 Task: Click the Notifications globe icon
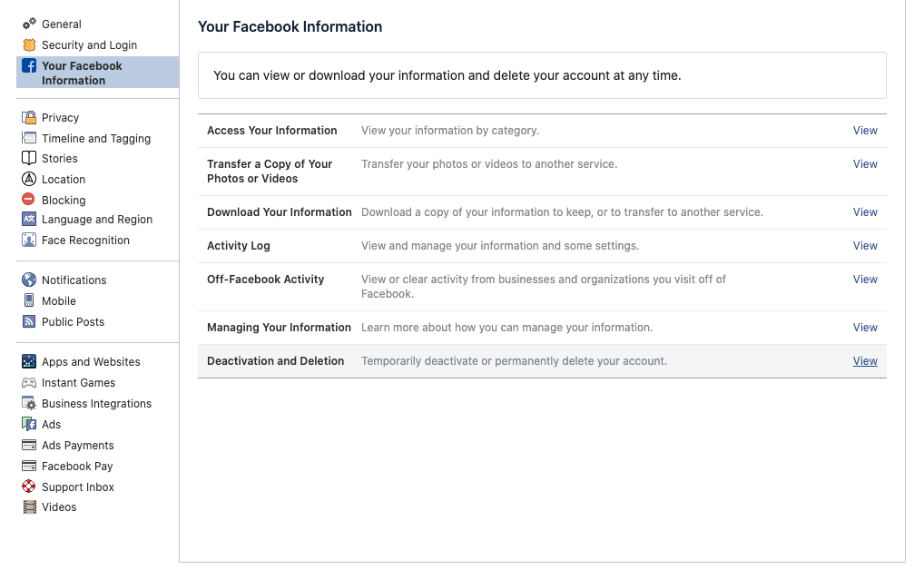pos(29,280)
